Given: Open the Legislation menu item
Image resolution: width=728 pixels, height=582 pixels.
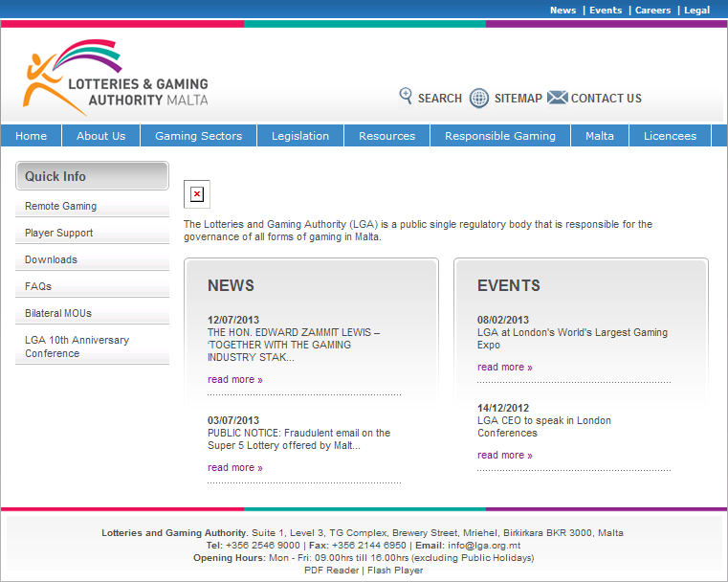Looking at the screenshot, I should pyautogui.click(x=300, y=136).
